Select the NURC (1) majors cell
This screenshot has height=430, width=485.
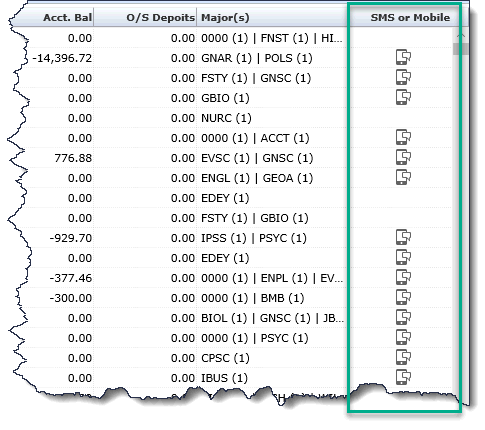(226, 118)
